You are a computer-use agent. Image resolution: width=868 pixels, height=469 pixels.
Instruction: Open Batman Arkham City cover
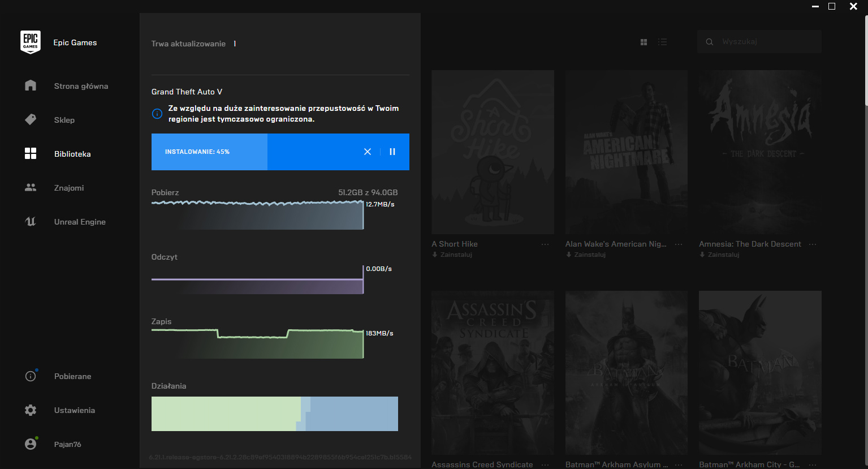pyautogui.click(x=760, y=373)
